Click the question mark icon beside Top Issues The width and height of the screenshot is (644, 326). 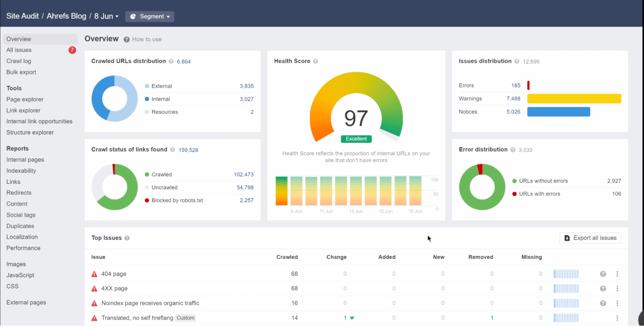click(127, 238)
